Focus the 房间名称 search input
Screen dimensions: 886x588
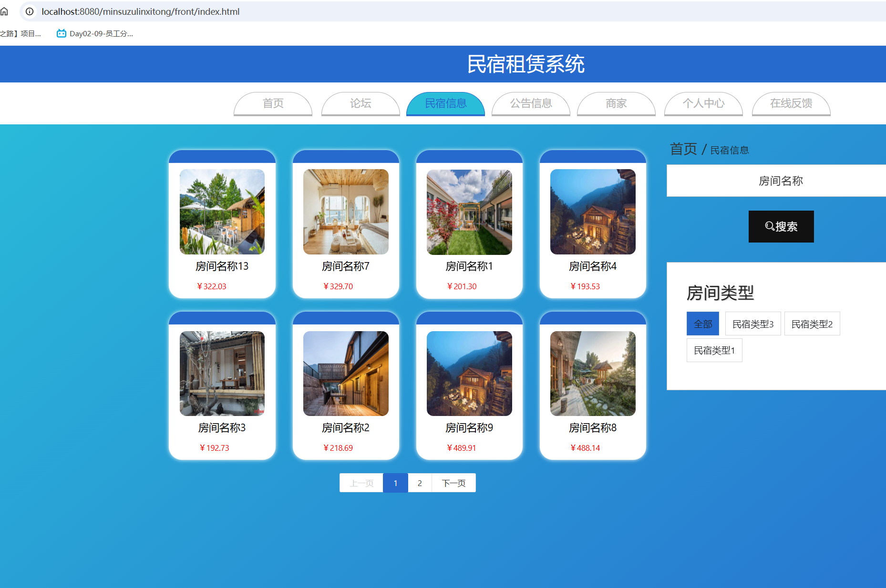pyautogui.click(x=776, y=181)
